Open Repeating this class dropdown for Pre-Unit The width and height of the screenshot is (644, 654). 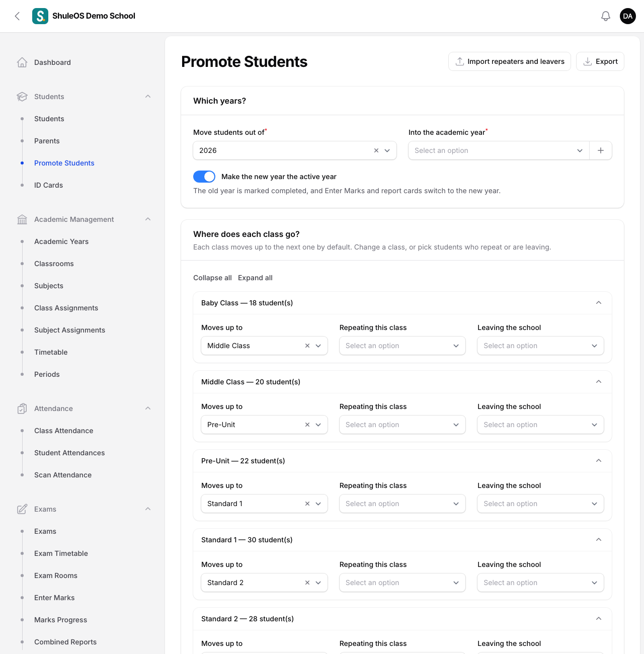point(403,504)
